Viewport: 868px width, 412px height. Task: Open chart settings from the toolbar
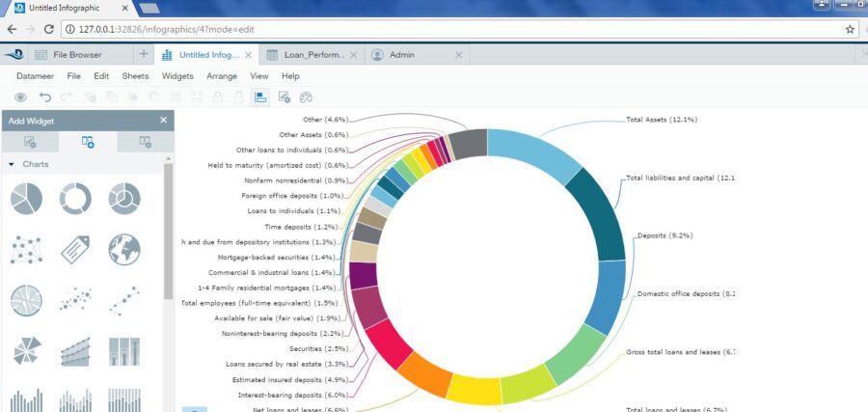[284, 97]
